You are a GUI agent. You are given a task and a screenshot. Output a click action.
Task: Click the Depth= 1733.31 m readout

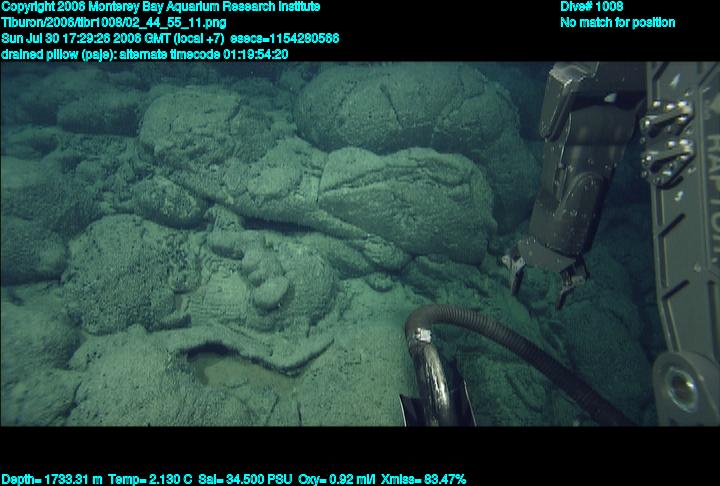52,480
